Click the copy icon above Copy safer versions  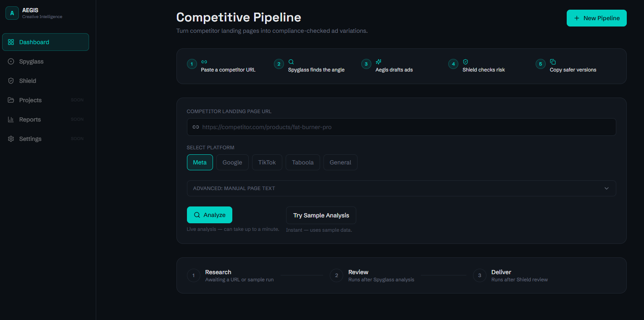tap(553, 62)
